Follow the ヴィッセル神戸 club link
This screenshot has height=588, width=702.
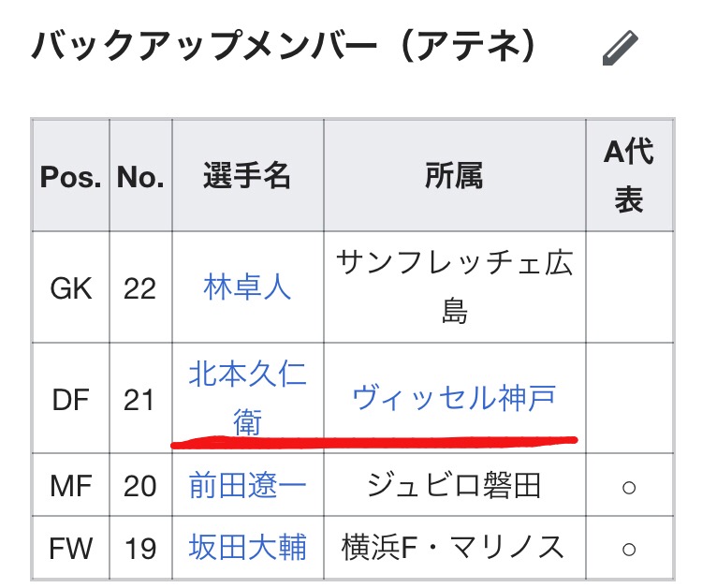454,399
